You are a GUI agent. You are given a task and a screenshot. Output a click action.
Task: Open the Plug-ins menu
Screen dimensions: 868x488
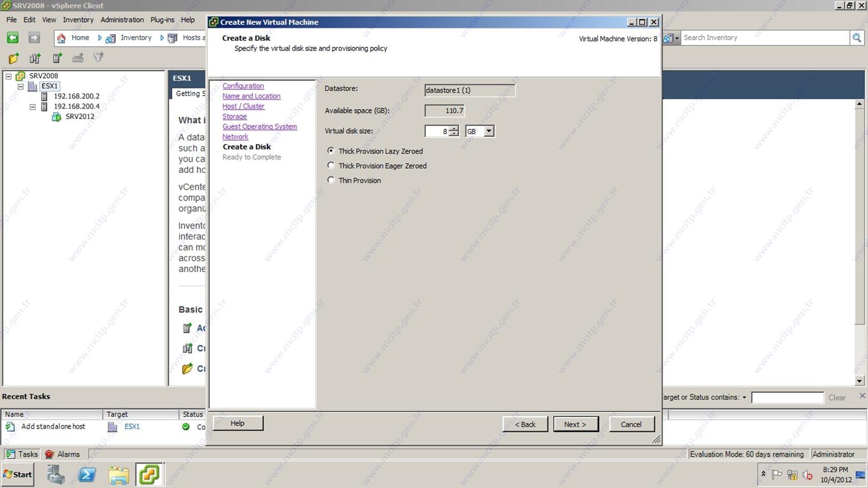point(162,20)
